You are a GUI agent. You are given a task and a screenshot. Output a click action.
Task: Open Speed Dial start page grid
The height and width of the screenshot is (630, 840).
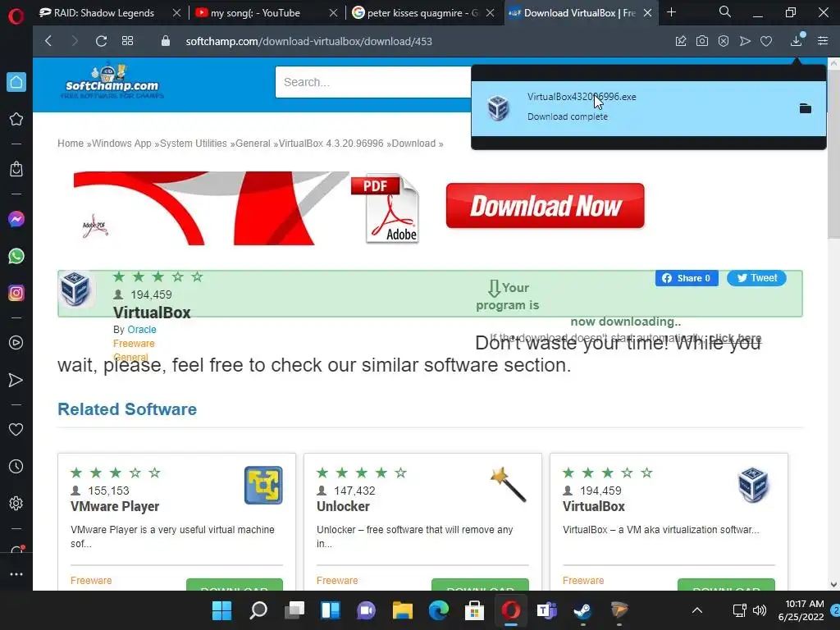[x=127, y=41]
